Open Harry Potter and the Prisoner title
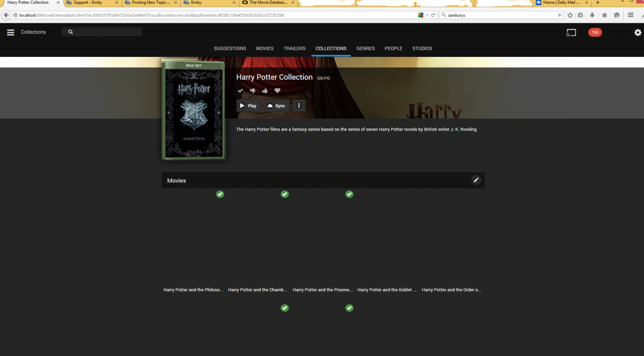644x356 pixels. coord(323,290)
